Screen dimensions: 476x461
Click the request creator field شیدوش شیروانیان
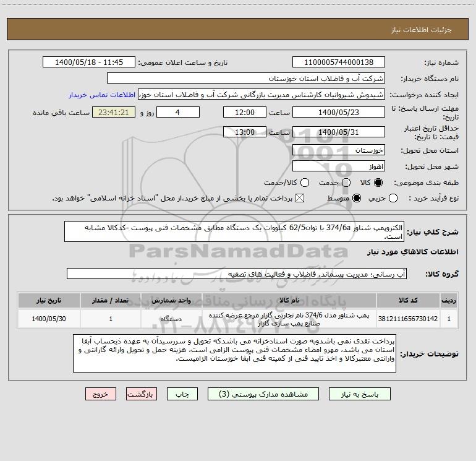point(261,95)
